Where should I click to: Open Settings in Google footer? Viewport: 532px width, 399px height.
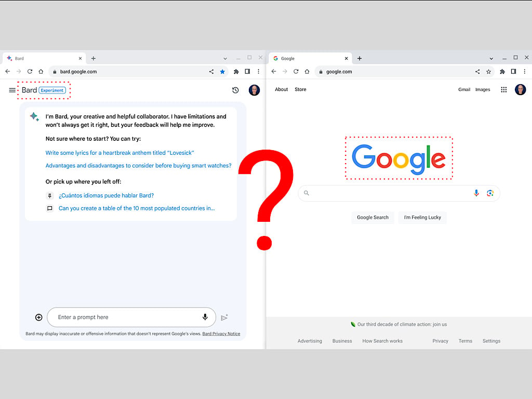(491, 341)
